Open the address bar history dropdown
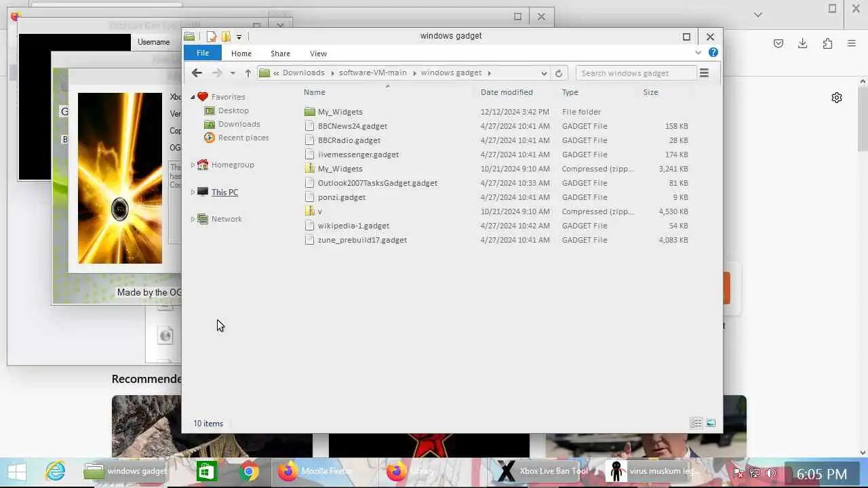The image size is (868, 488). (544, 73)
